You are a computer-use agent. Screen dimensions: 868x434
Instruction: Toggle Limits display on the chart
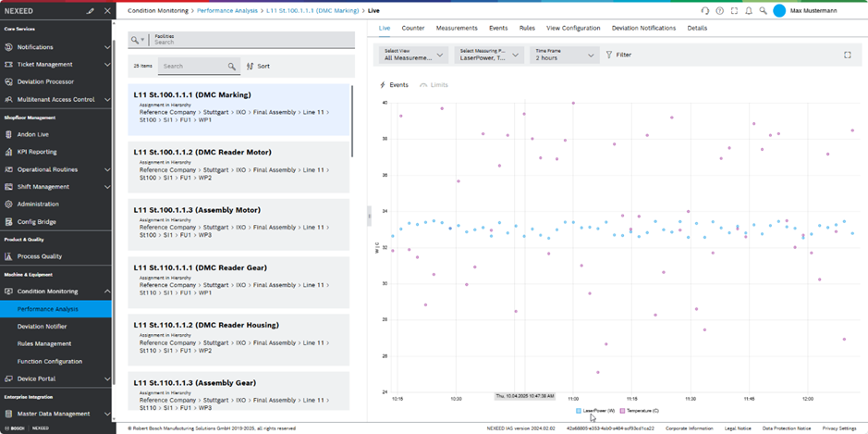pos(434,85)
